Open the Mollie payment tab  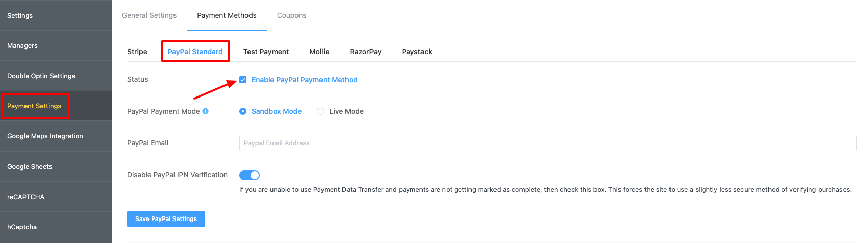(x=319, y=52)
